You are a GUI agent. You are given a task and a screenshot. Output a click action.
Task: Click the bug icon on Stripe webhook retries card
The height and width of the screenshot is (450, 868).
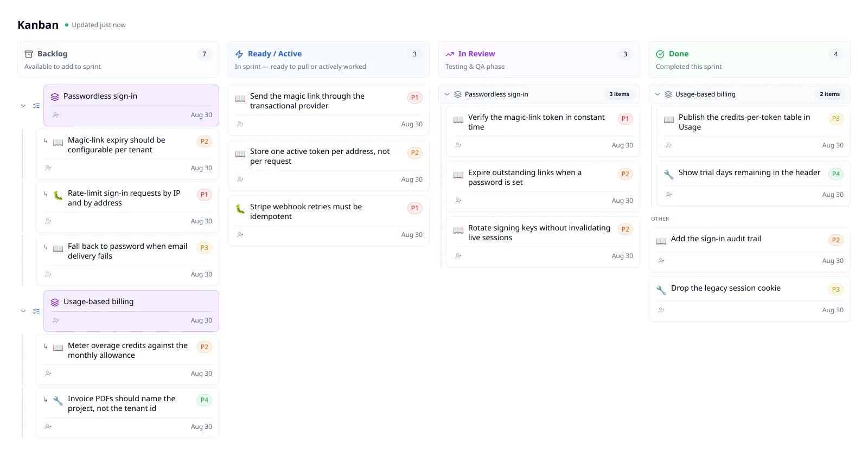pos(240,209)
